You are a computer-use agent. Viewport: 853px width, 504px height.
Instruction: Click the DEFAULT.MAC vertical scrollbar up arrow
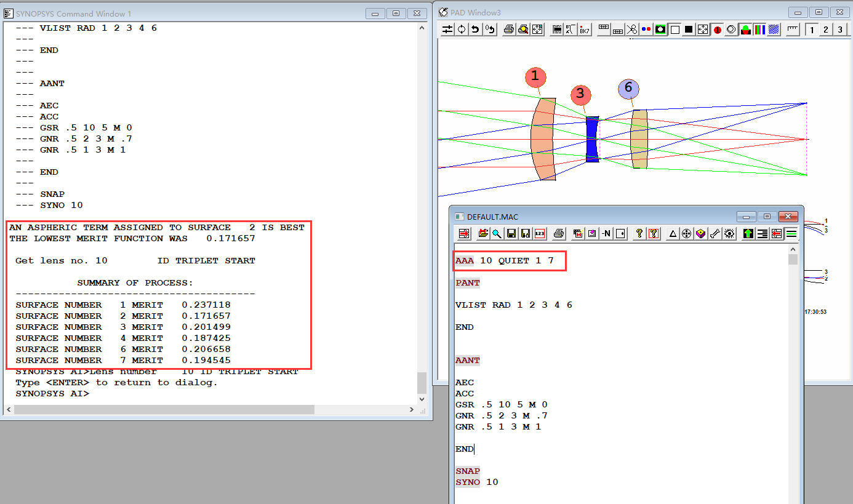[793, 249]
